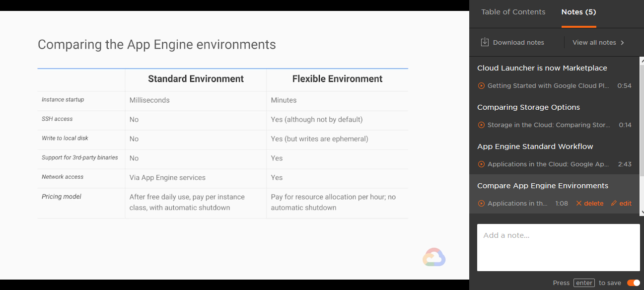Open the Cloud Launcher is now Marketplace note

[542, 68]
